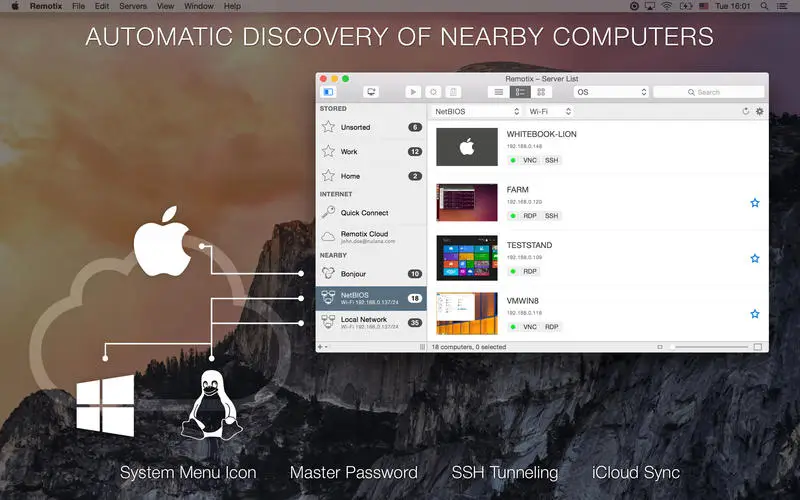Click the WHITEBOOK-LION server name

pyautogui.click(x=541, y=134)
